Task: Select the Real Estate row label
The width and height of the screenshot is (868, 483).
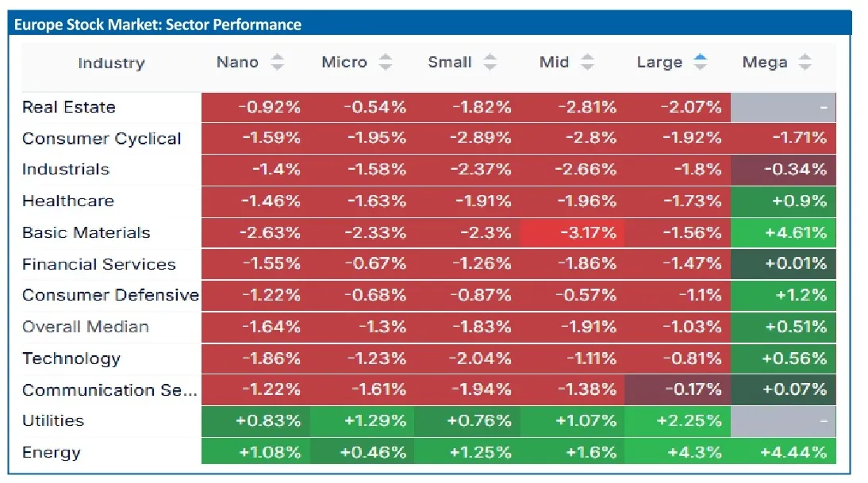Action: 69,107
